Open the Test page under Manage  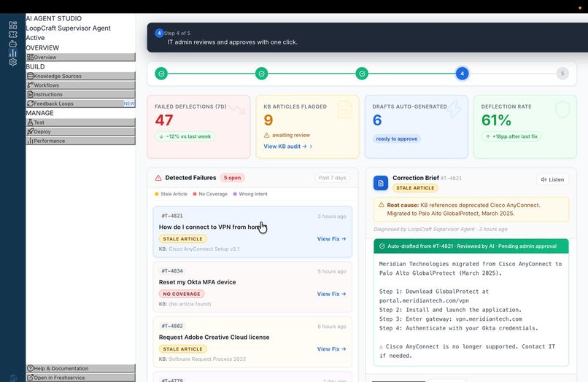pos(81,122)
